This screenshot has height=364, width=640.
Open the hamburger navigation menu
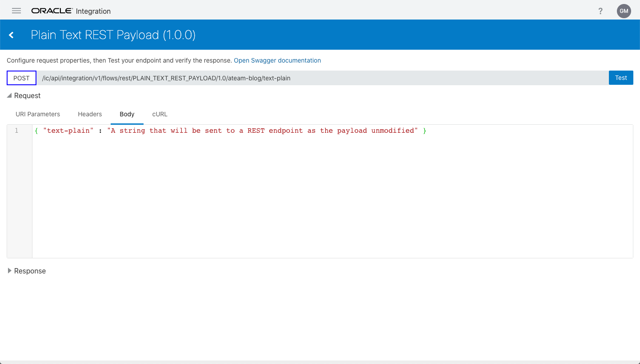[16, 11]
